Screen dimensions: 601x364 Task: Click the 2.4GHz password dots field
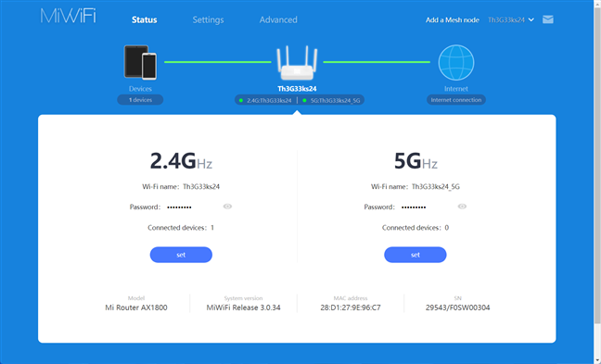click(179, 207)
